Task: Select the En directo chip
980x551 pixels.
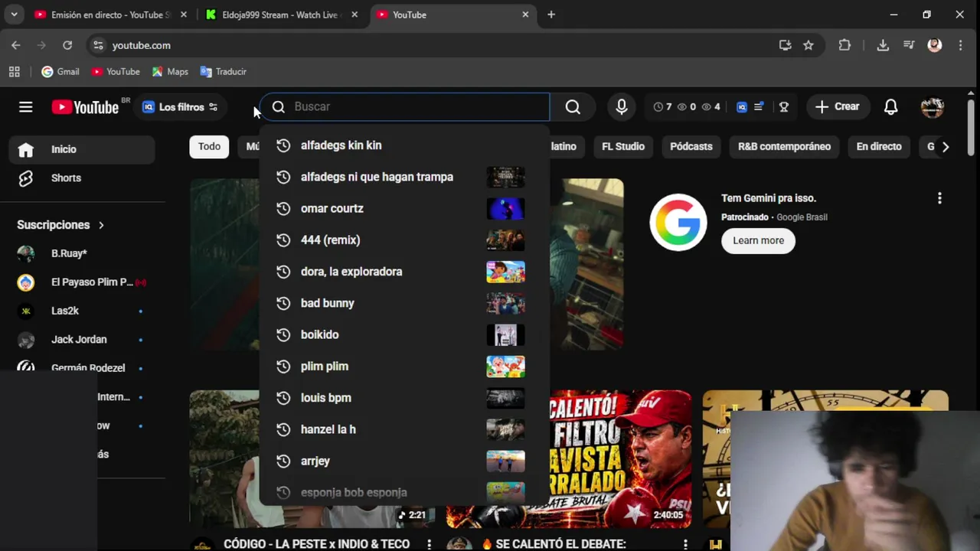Action: tap(879, 147)
